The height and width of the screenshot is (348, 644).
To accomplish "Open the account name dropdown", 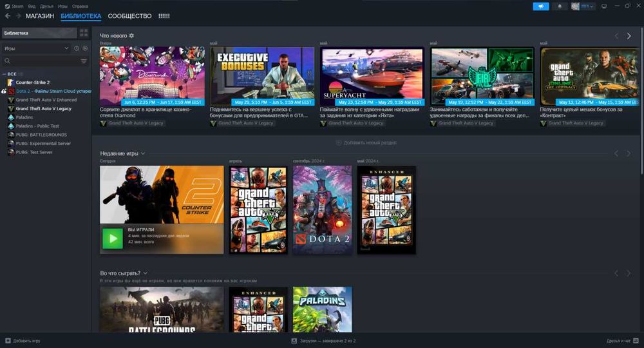I will tap(587, 6).
